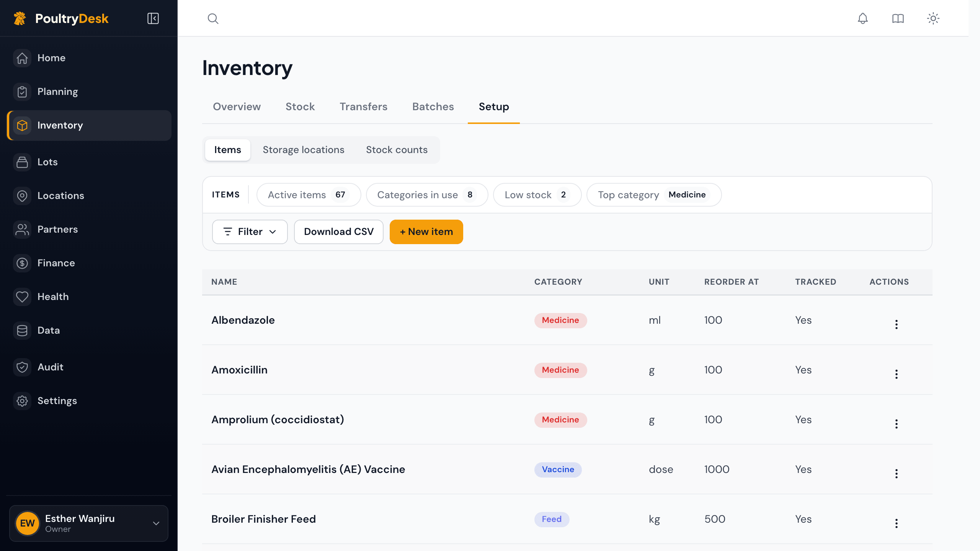Open the documentation book icon

point(898,18)
